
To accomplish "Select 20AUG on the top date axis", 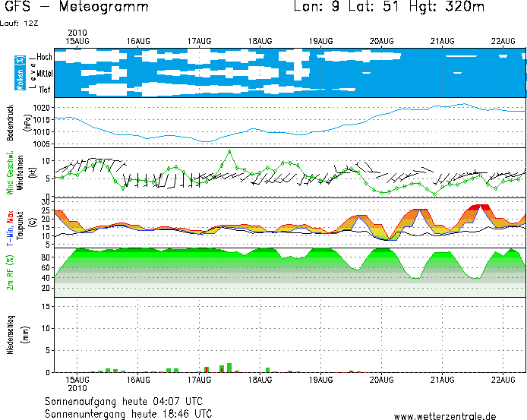I will pos(381,40).
